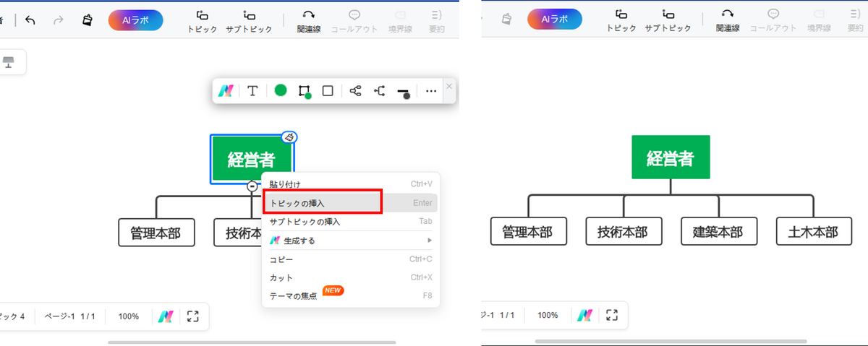868x346 pixels.
Task: Select the 経営者 node in right screenshot
Action: point(671,157)
